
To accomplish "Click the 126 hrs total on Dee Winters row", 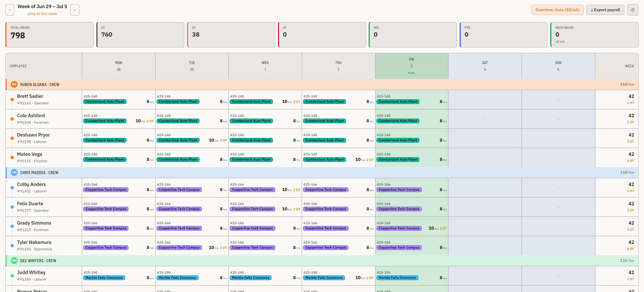I will coord(627,260).
